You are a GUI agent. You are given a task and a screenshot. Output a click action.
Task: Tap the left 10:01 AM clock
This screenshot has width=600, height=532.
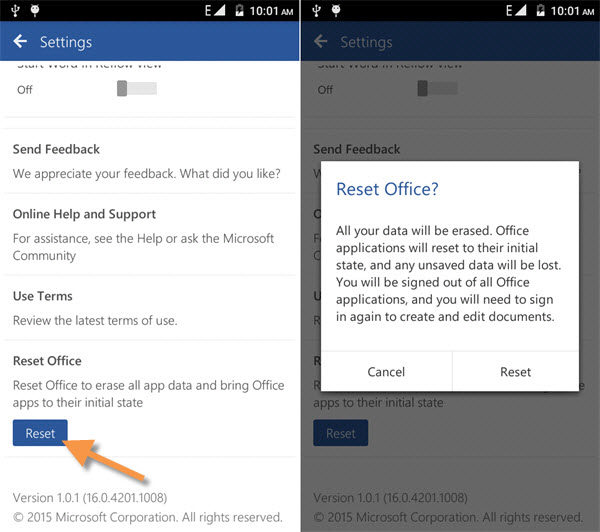coord(271,11)
